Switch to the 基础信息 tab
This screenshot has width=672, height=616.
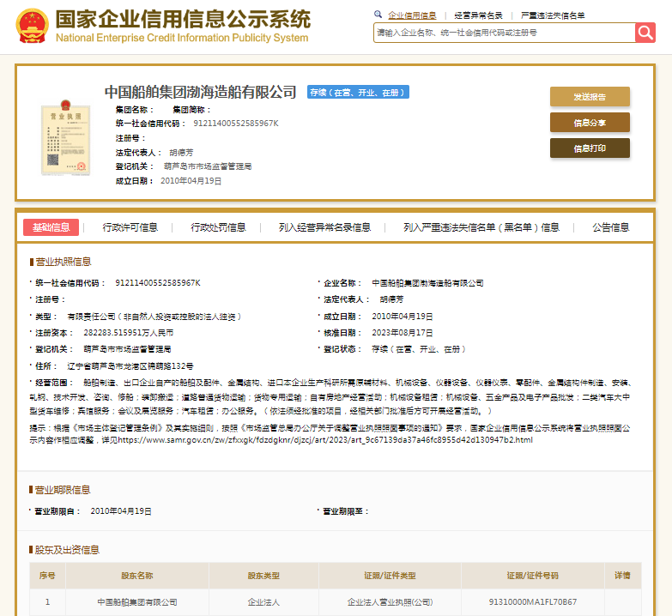[x=51, y=227]
